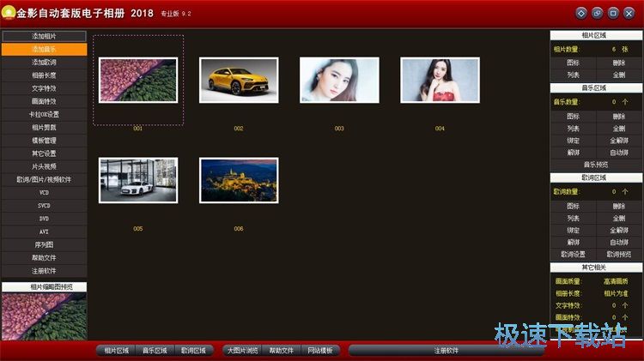Viewport: 644px width, 361px height.
Task: Choose SVCD output in the sidebar
Action: pyautogui.click(x=44, y=206)
